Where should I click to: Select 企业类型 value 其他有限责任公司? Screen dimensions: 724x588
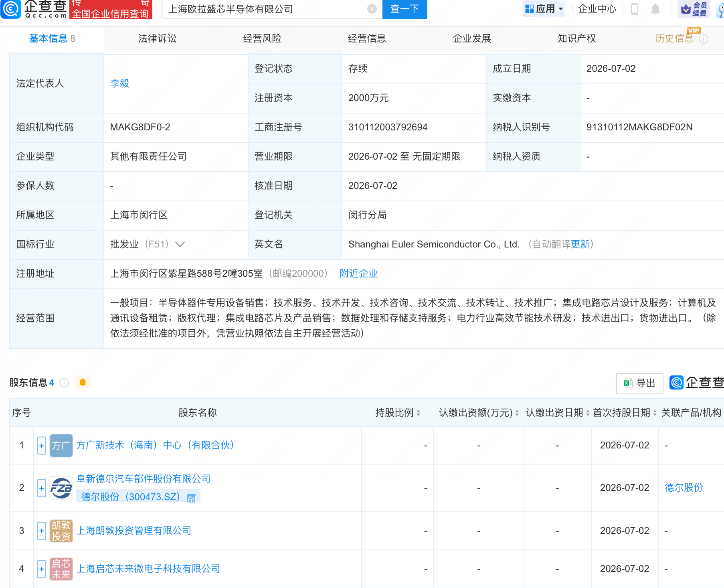tap(148, 156)
